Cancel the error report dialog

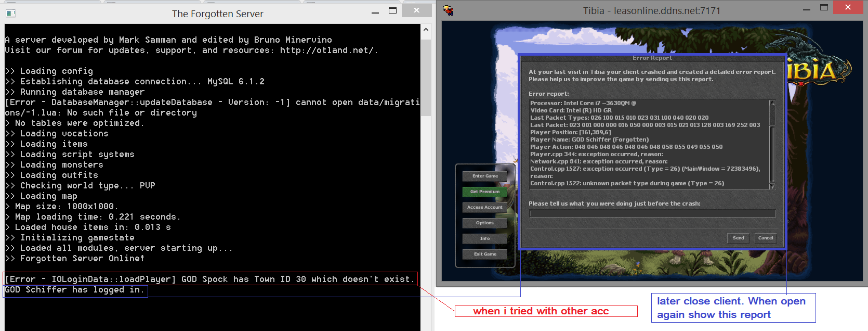pyautogui.click(x=766, y=238)
